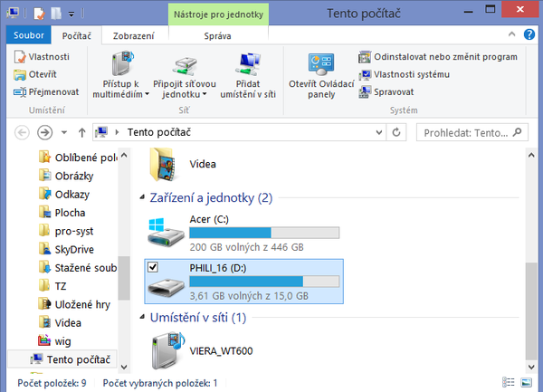This screenshot has height=392, width=543.
Task: Select wig in the navigation pane
Action: 54,341
